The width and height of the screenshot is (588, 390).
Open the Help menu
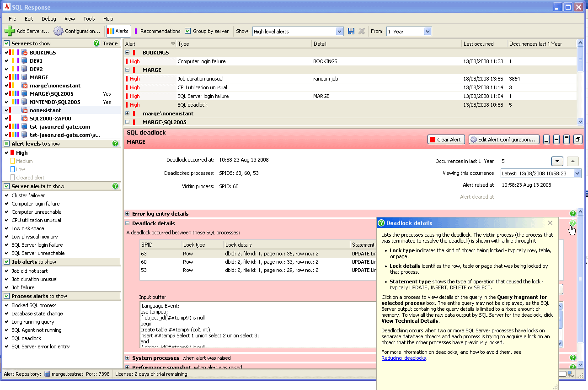point(108,19)
